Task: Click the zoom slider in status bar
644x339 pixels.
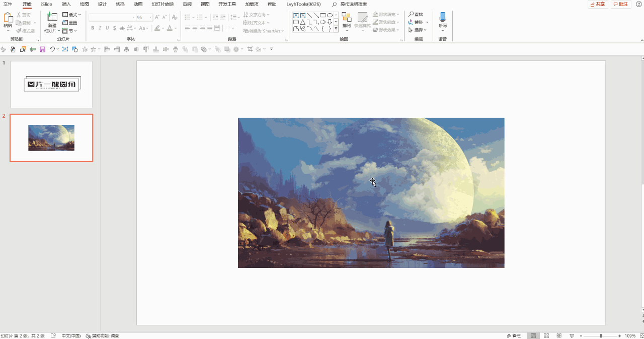Action: 600,335
